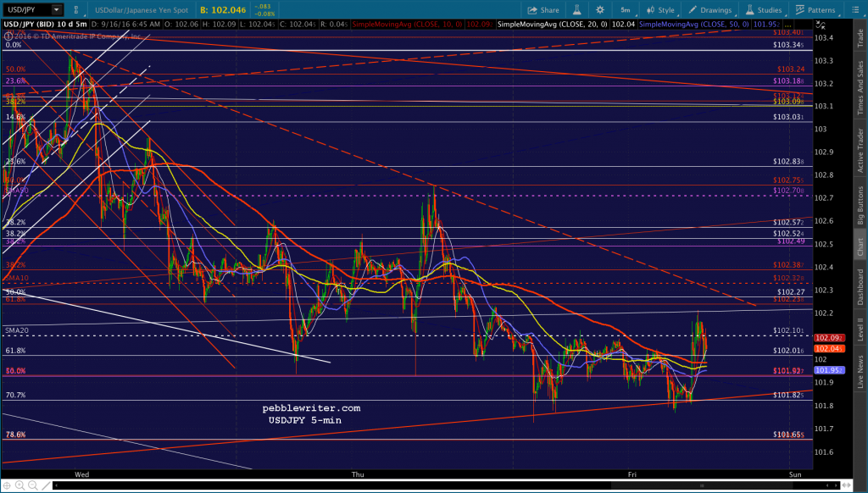Screen dimensions: 868x493
Task: Click the crosshair cursor icon at bottom left
Action: pos(7,485)
